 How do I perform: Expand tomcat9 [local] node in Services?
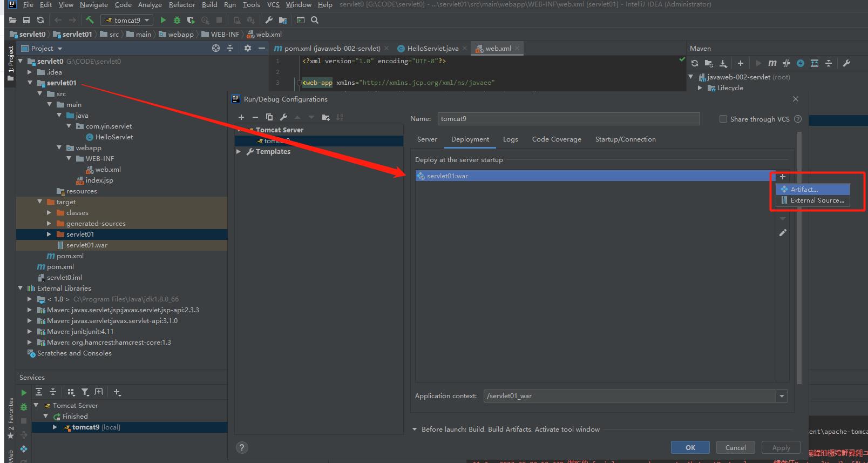55,427
